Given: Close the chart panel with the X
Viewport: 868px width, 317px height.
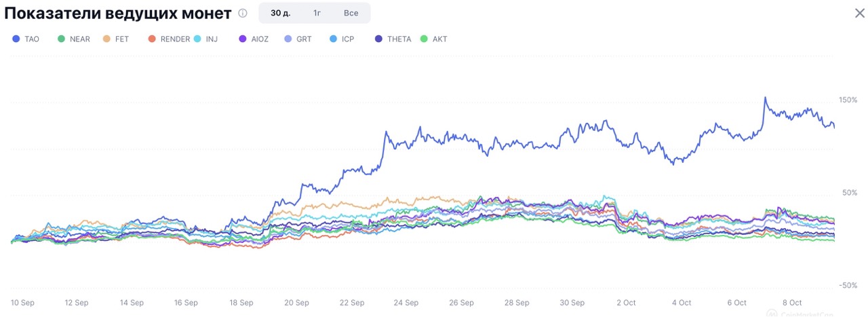Looking at the screenshot, I should click(859, 14).
